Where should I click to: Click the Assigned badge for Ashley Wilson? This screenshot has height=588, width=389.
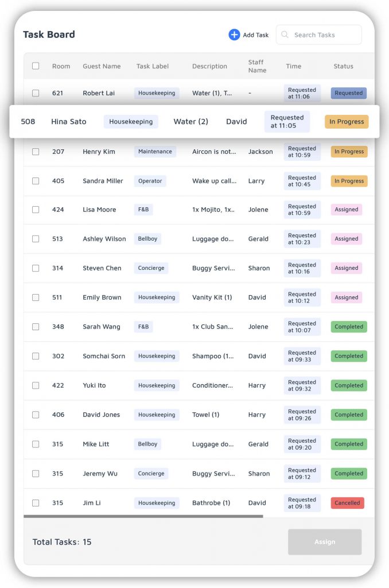(347, 239)
